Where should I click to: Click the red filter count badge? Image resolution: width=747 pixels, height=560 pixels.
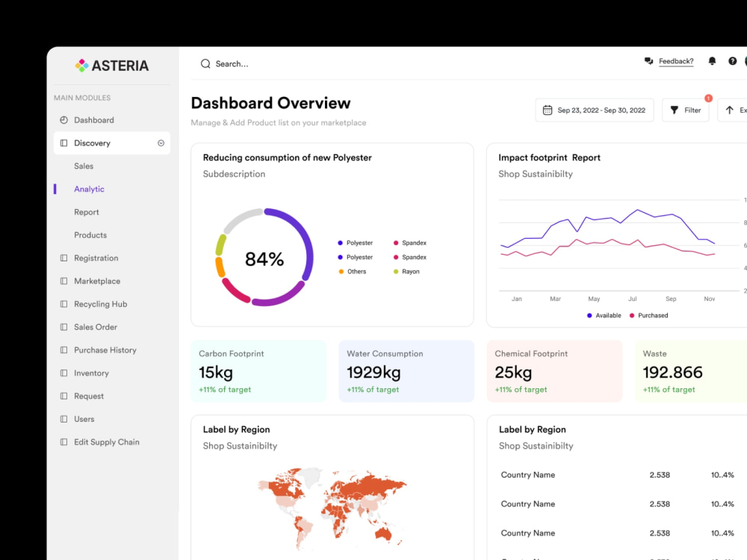[x=708, y=98]
